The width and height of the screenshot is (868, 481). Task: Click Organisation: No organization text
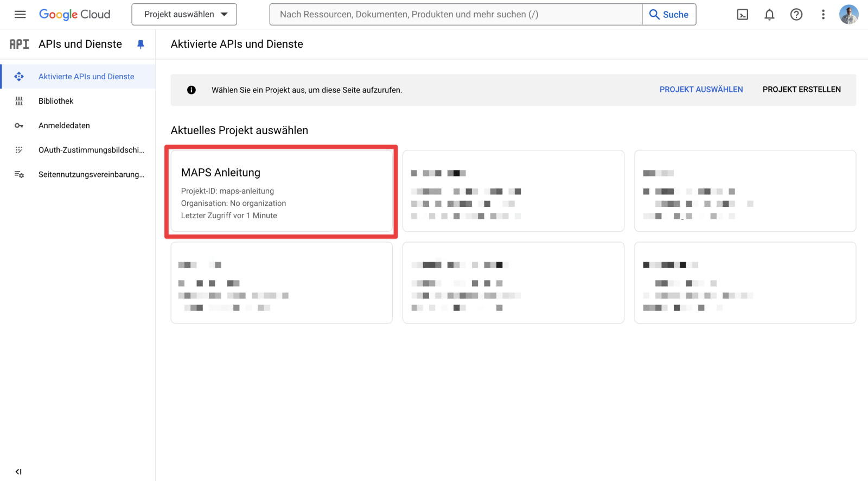pyautogui.click(x=233, y=203)
